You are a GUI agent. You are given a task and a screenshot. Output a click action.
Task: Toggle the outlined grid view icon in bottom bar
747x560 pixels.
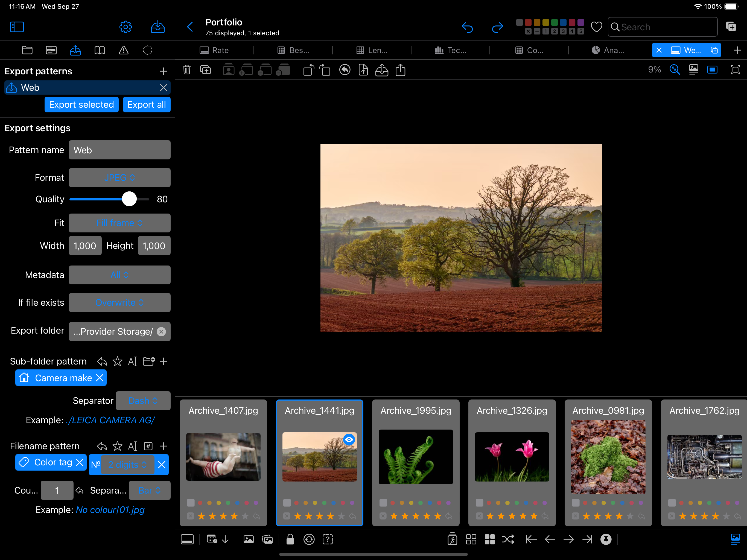pyautogui.click(x=471, y=539)
